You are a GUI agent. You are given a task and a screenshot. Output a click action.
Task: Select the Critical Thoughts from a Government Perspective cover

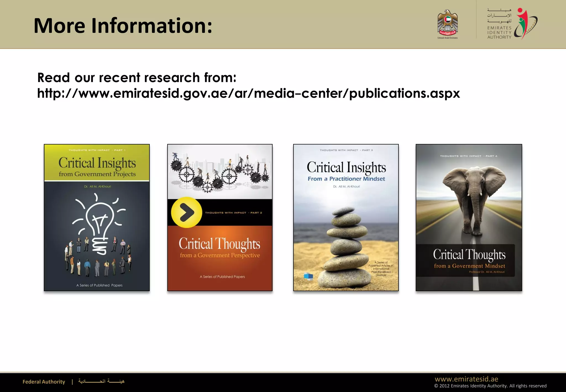click(220, 218)
